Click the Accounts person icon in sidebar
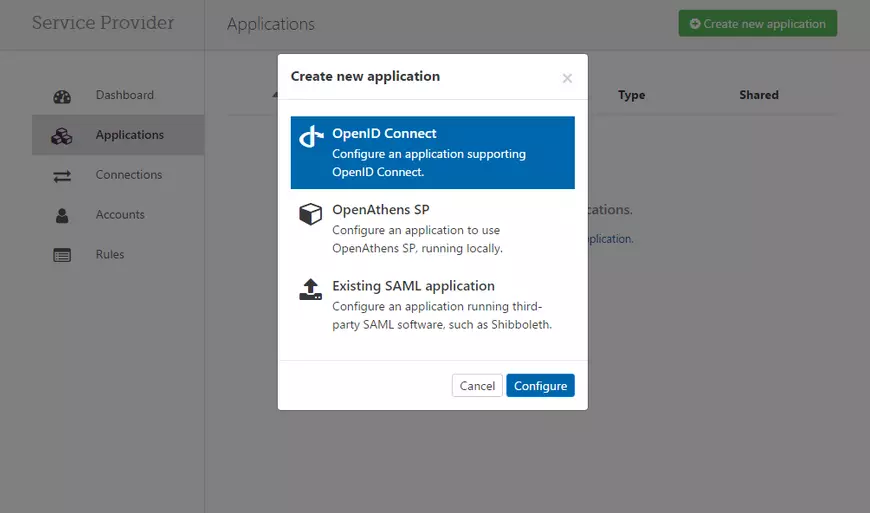The width and height of the screenshot is (870, 513). [62, 216]
